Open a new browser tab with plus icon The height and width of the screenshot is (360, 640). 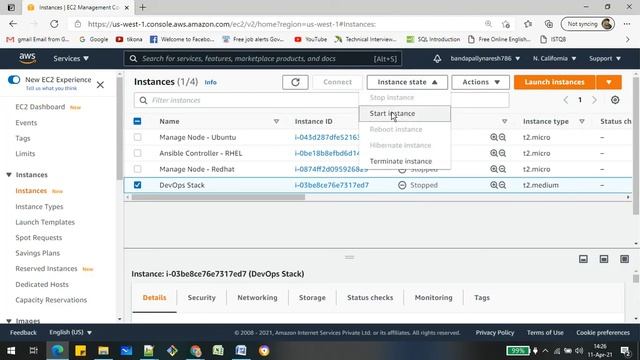(142, 7)
